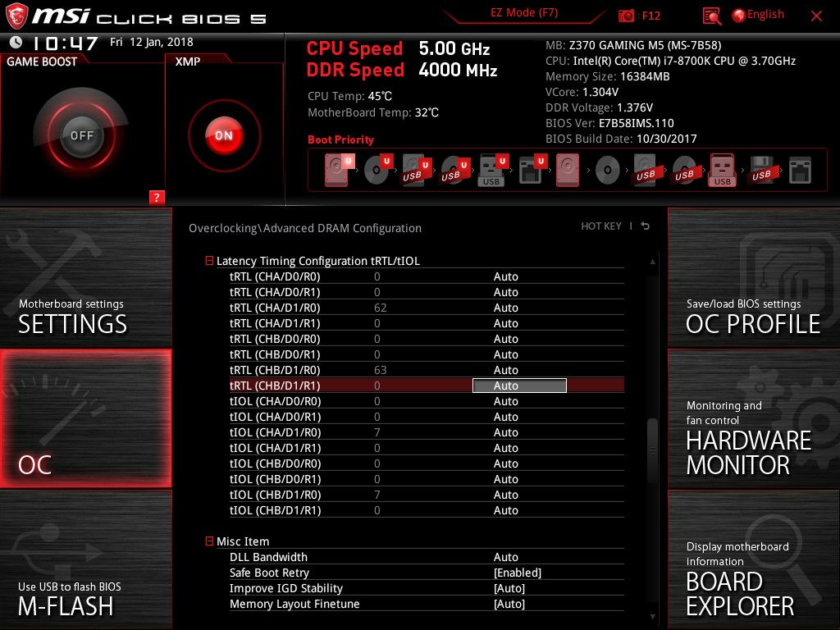Click Auto value for tIOL (CHB/D1/R0)
The image size is (840, 630).
click(x=505, y=495)
